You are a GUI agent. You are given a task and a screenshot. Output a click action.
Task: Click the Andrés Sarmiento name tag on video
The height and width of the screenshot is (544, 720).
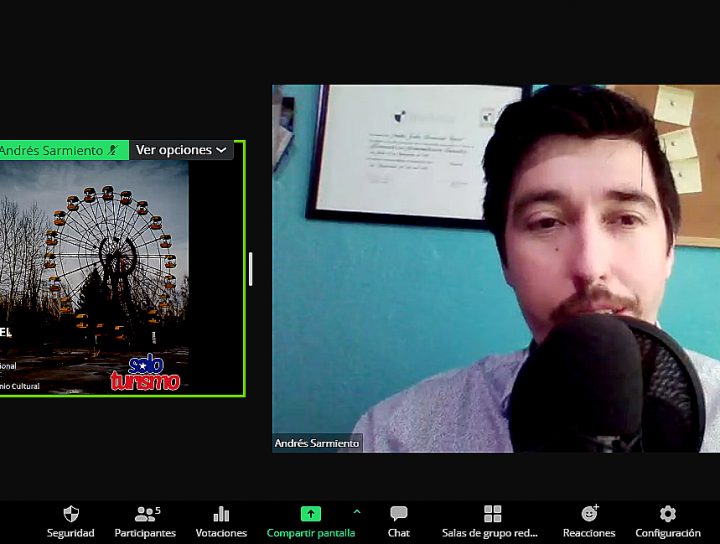(317, 443)
